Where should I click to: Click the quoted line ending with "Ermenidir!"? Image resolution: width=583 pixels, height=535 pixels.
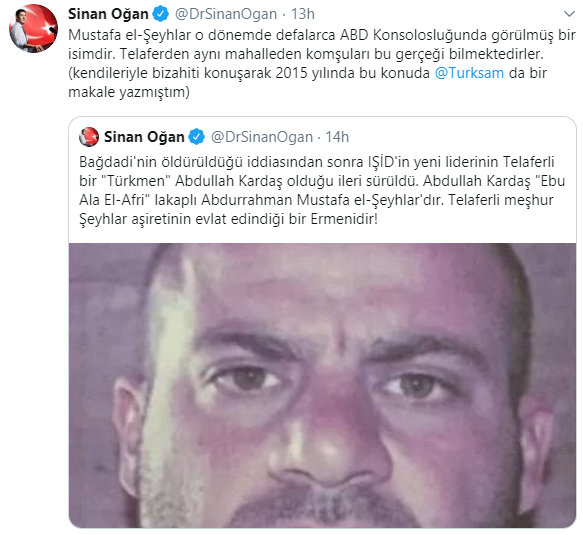click(228, 219)
